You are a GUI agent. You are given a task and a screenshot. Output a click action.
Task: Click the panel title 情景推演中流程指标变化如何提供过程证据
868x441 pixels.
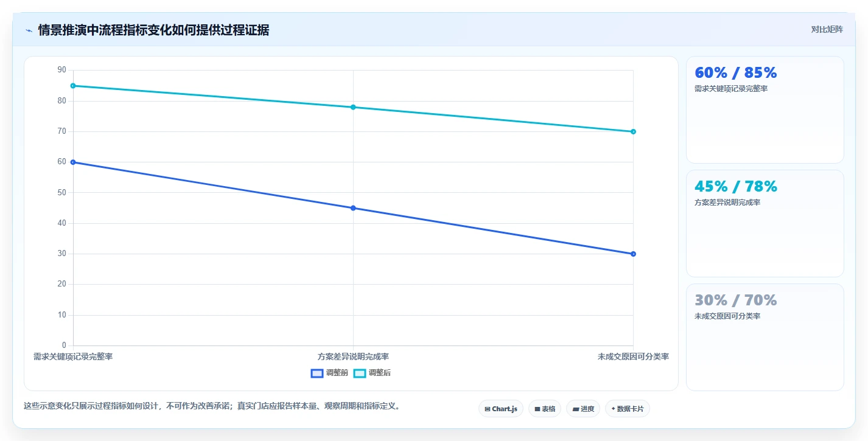click(153, 30)
